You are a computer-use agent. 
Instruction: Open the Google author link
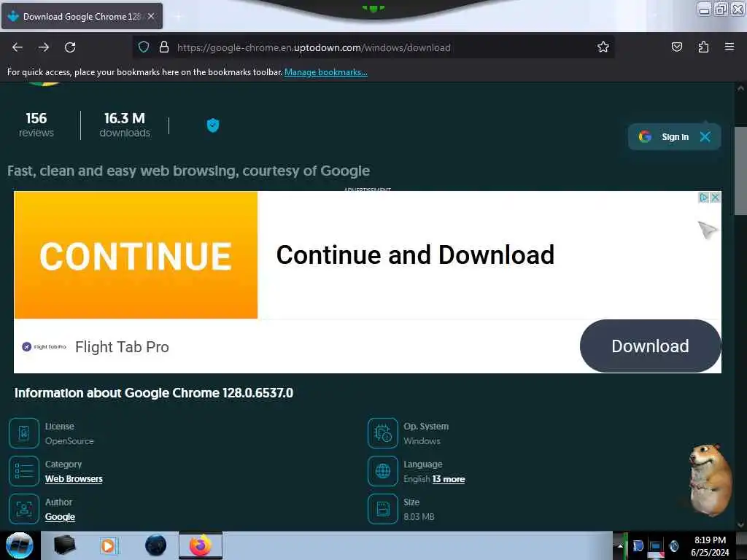[x=60, y=517]
